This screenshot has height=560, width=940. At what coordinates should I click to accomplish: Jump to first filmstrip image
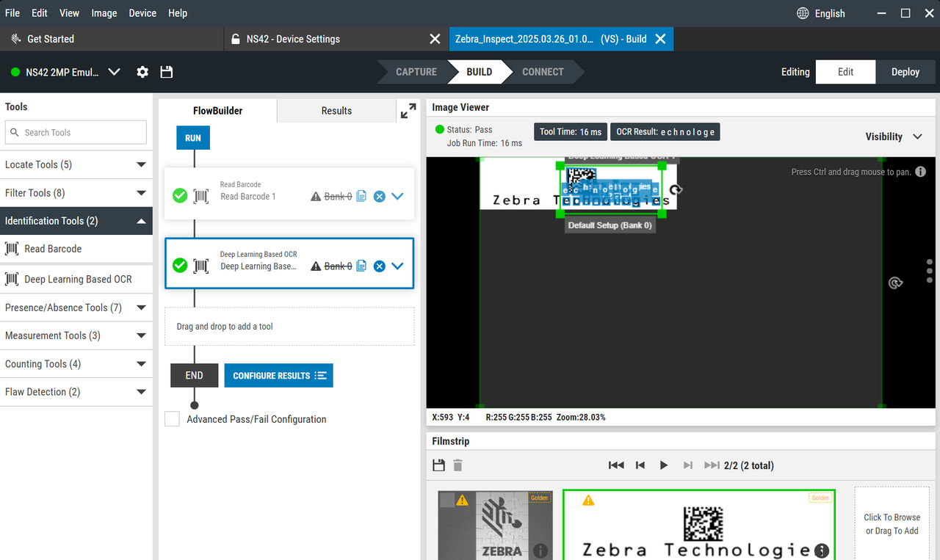(616, 465)
